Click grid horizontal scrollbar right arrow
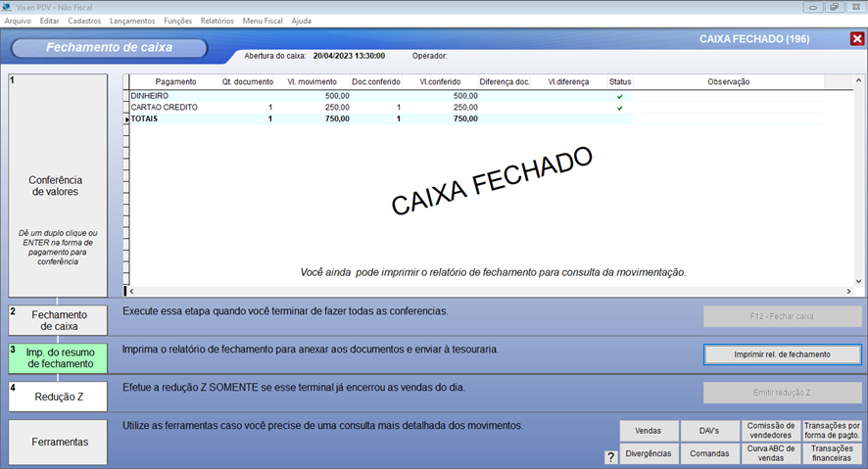Image resolution: width=868 pixels, height=469 pixels. (x=848, y=292)
